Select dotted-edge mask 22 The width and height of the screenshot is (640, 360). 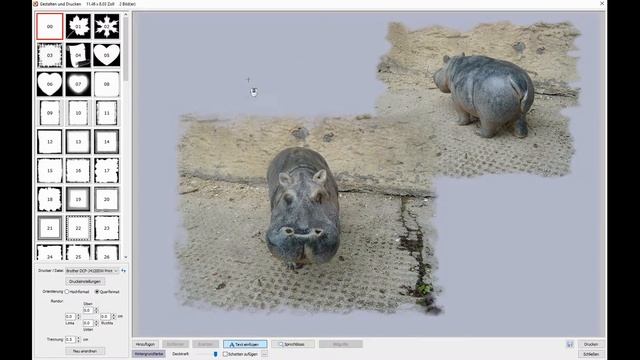[x=78, y=228]
